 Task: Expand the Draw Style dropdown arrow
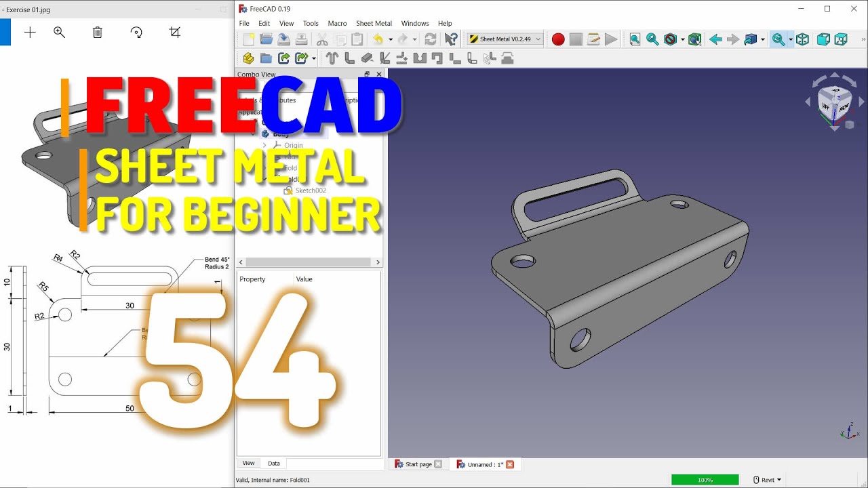[x=682, y=39]
